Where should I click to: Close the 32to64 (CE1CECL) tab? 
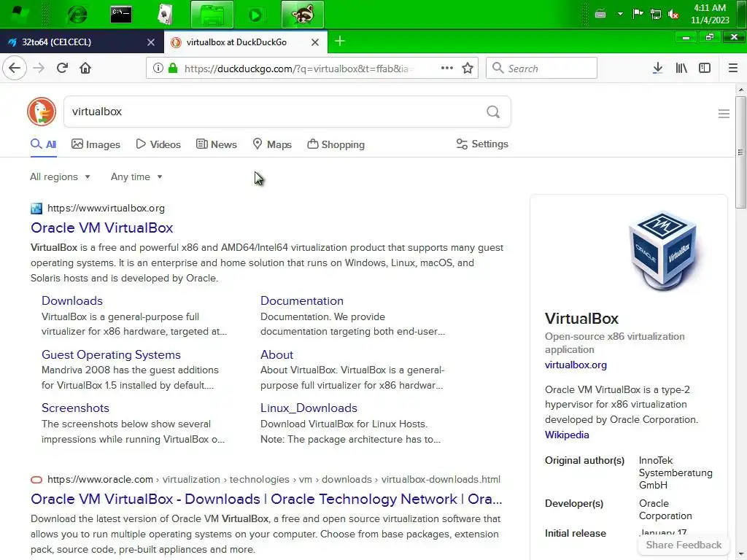(151, 42)
